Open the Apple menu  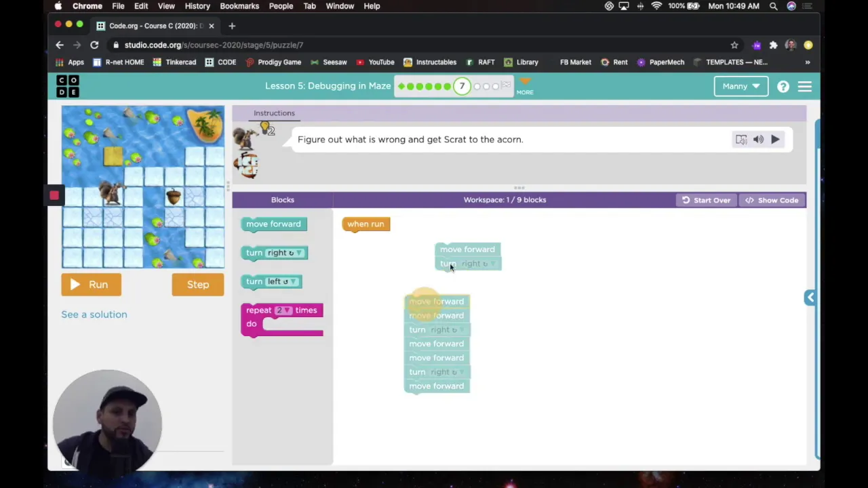click(58, 6)
